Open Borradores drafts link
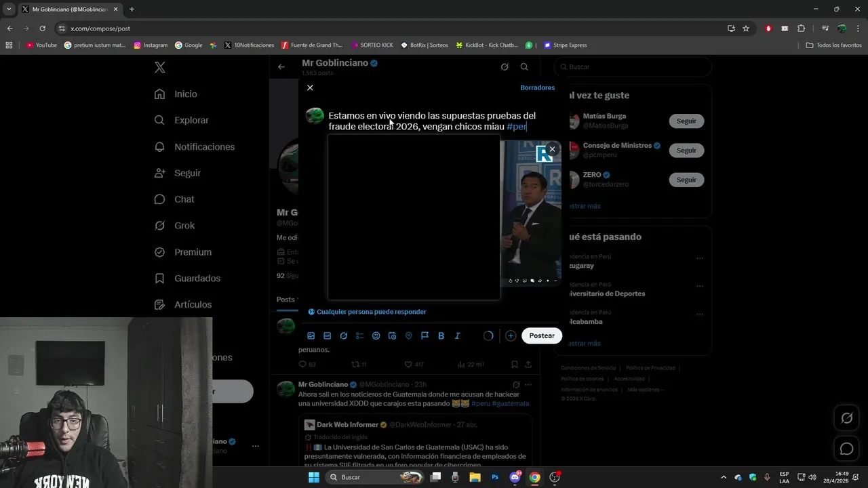The width and height of the screenshot is (868, 488). 537,87
